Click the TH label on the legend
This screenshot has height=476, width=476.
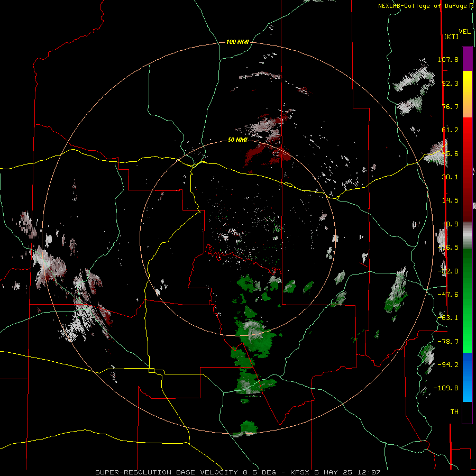coord(454,412)
